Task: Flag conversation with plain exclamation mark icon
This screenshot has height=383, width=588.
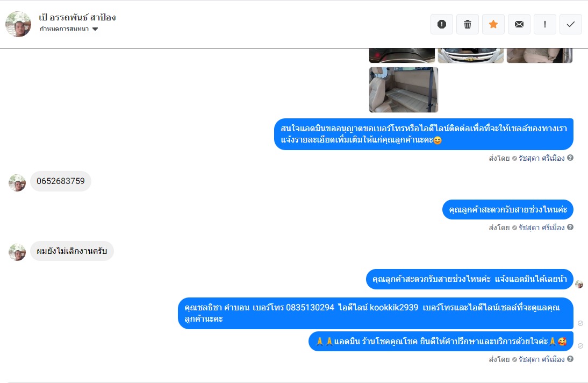Action: (x=545, y=24)
